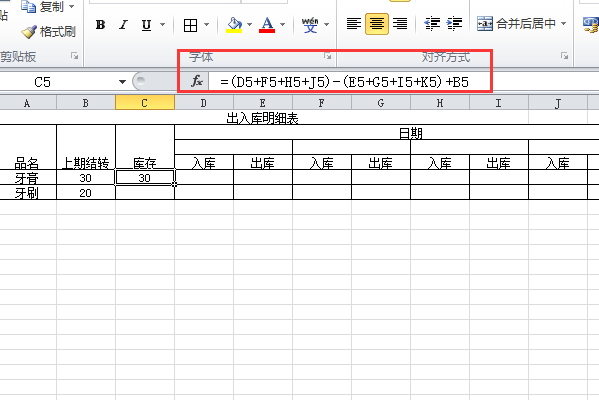Screen dimensions: 599x400
Task: Click the Insert Function fx button
Action: [x=197, y=81]
